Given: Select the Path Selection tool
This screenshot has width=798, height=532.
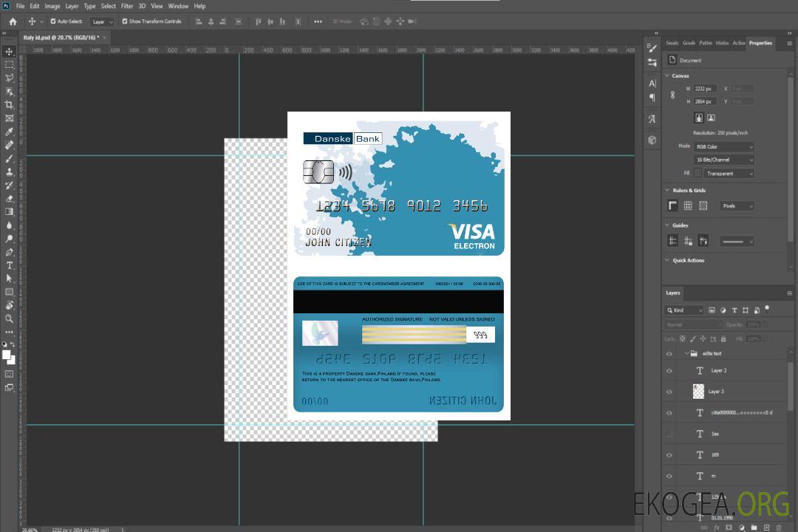Looking at the screenshot, I should click(9, 279).
